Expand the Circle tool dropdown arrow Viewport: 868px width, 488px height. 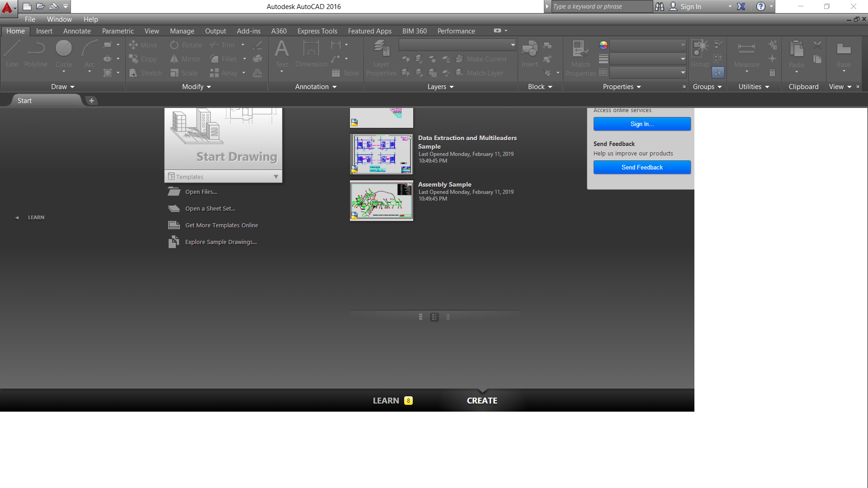click(x=64, y=71)
